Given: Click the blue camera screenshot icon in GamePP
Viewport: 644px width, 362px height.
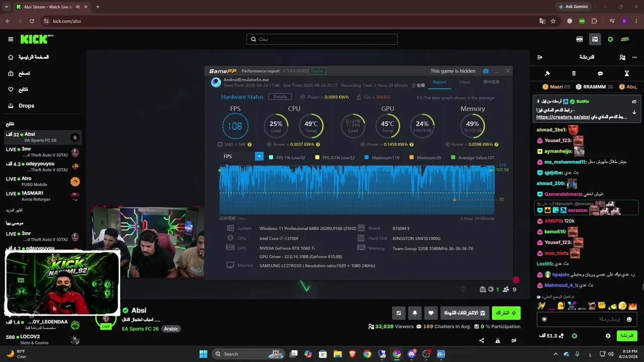Looking at the screenshot, I should (486, 71).
